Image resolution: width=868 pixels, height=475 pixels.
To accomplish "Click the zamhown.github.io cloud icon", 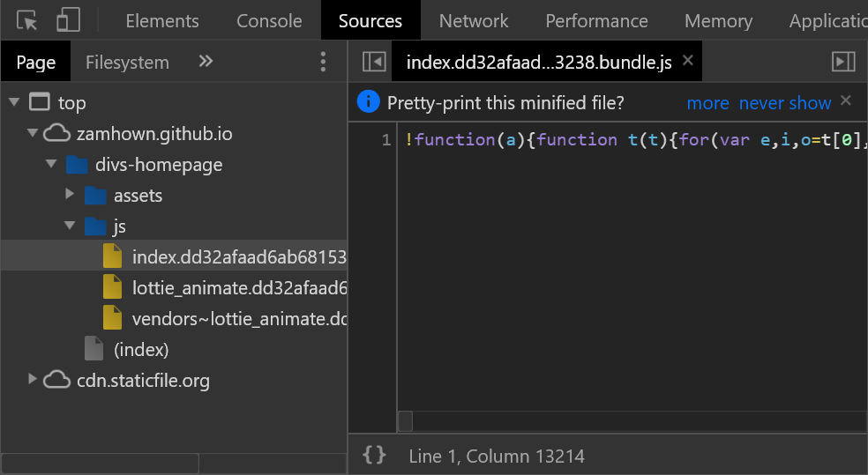I will (57, 133).
